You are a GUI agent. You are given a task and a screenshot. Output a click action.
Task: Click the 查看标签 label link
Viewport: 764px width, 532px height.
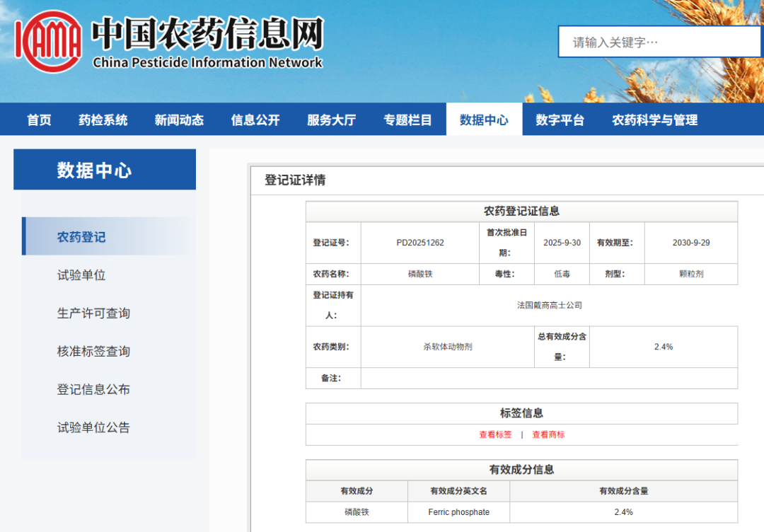click(x=496, y=434)
